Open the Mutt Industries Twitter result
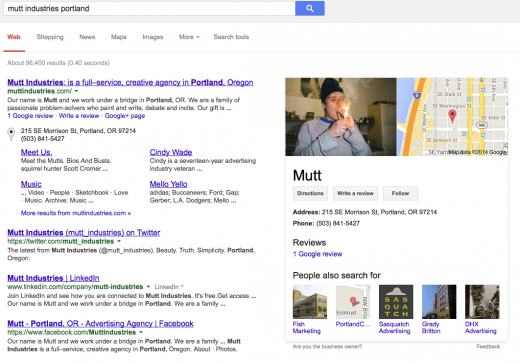 click(x=84, y=233)
